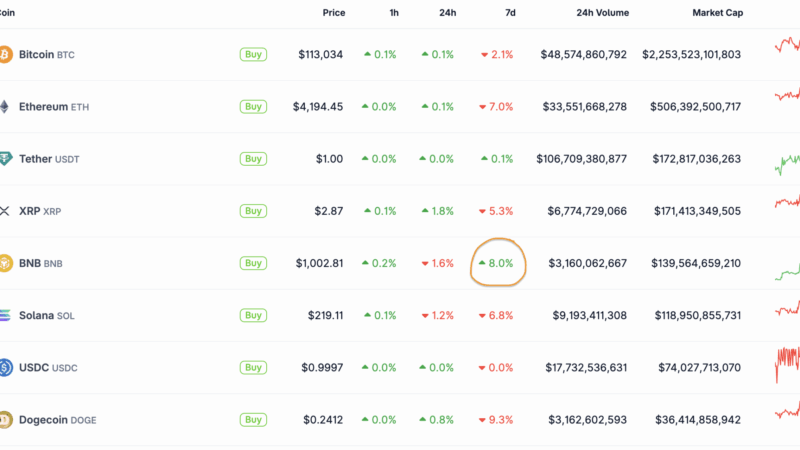Click XRP's 24h change 1.8%
The image size is (800, 450).
(437, 211)
